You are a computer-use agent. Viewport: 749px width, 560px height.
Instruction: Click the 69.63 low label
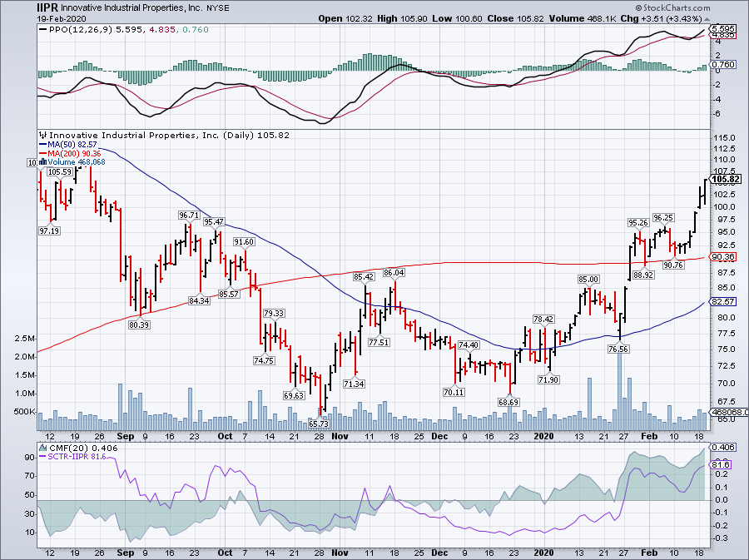coord(294,395)
